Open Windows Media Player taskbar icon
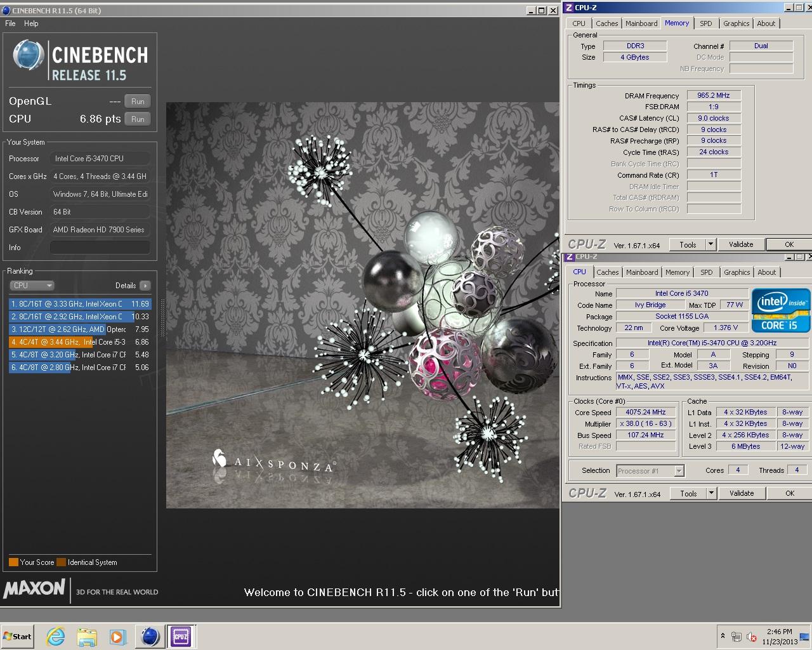812x650 pixels. pyautogui.click(x=117, y=637)
